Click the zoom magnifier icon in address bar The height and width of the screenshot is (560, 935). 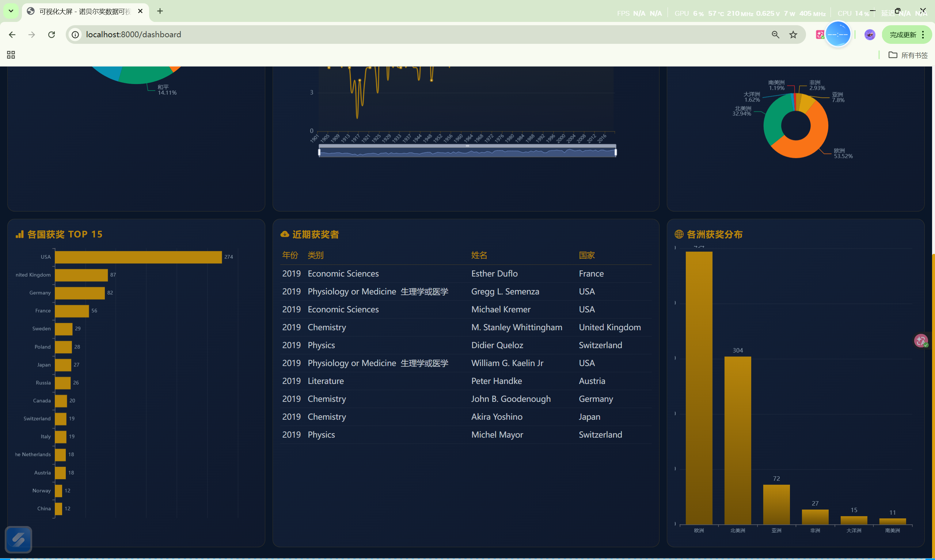[x=775, y=35]
